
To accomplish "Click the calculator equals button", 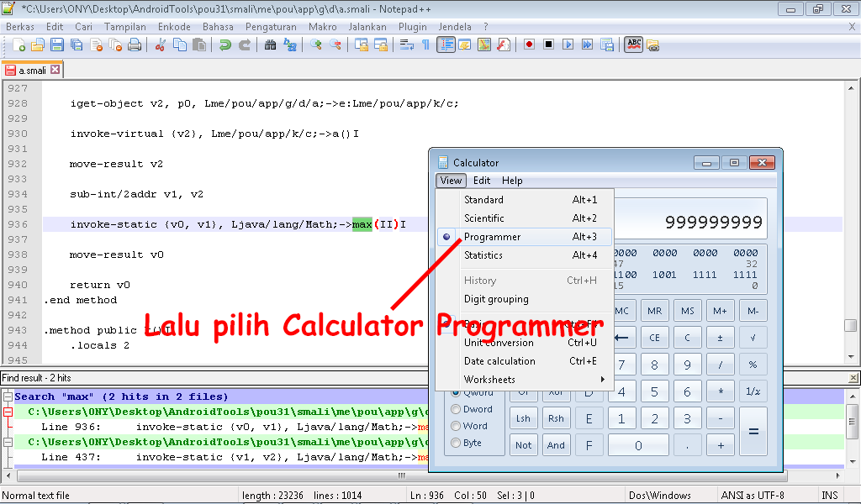I will coord(753,432).
